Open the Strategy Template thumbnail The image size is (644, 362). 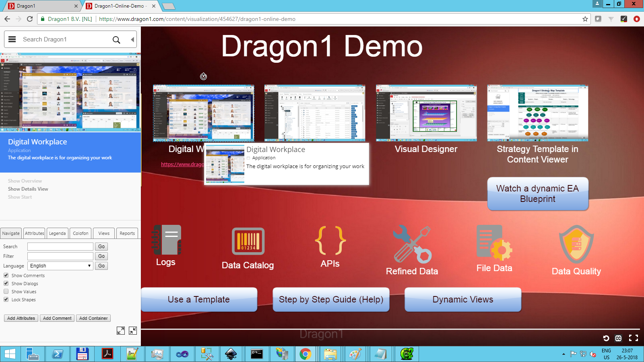(x=538, y=113)
